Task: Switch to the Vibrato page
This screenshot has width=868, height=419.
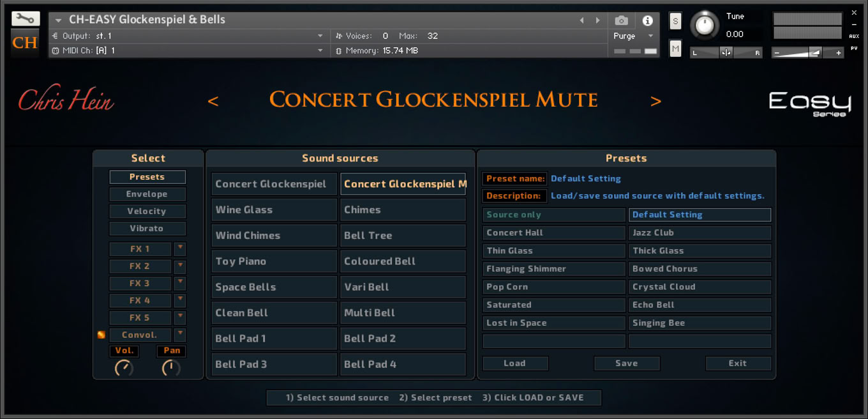Action: (147, 228)
